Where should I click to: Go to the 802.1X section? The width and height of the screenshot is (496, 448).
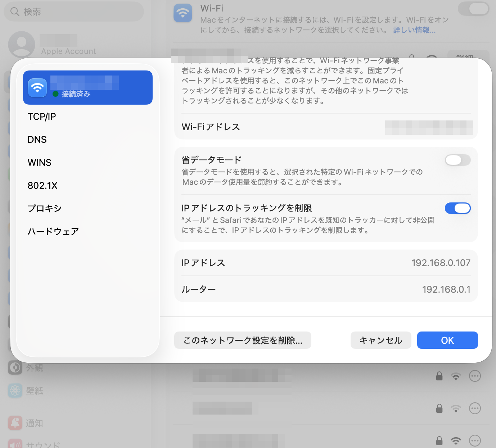coord(42,186)
